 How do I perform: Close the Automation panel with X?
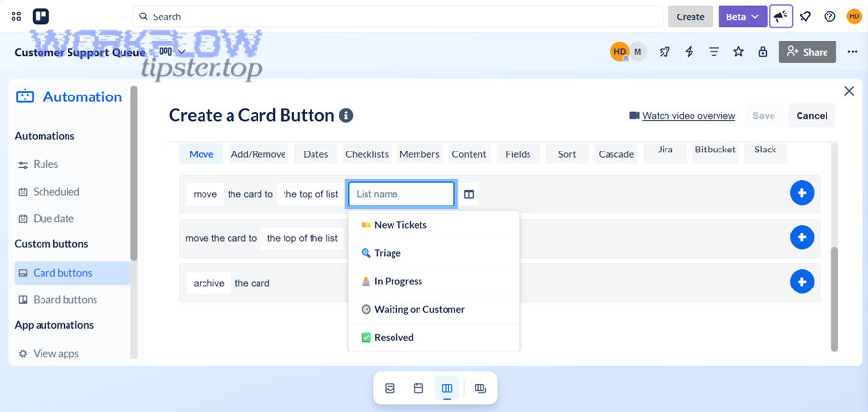(849, 91)
